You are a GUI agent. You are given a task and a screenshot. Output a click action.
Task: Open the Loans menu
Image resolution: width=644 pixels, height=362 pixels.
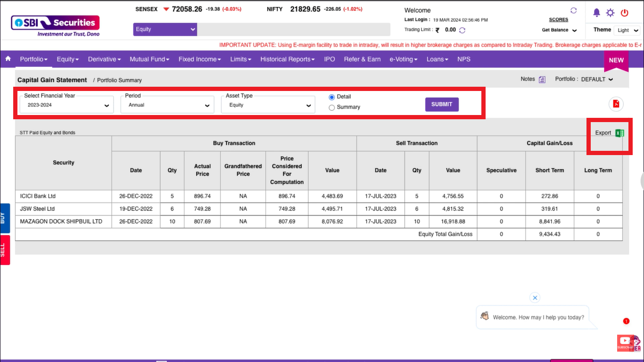[437, 59]
